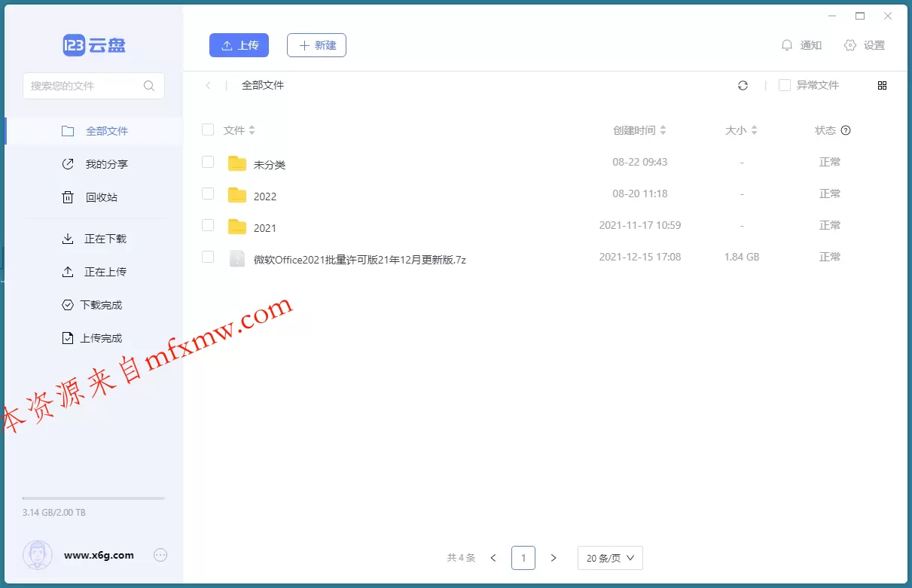Tick the checkbox for 2021 folder

click(208, 225)
